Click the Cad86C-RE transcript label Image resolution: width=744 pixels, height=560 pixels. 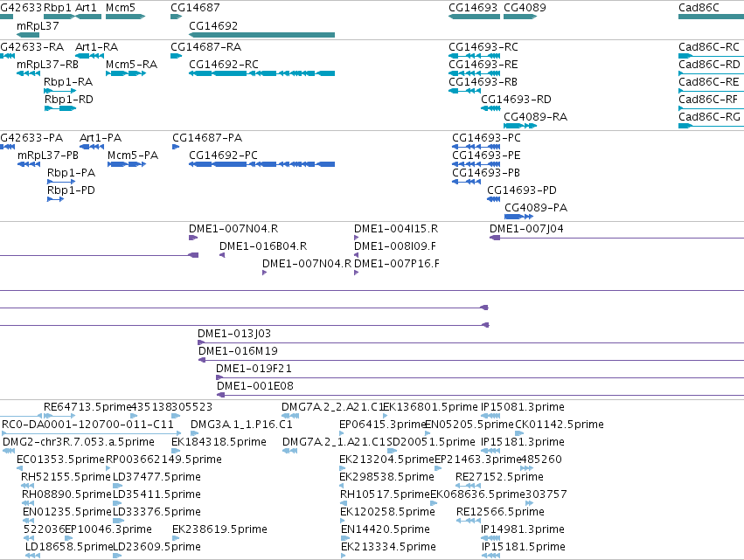[709, 82]
